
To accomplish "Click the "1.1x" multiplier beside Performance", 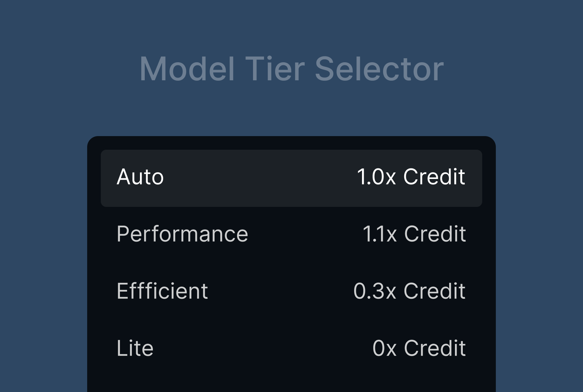I will 379,234.
